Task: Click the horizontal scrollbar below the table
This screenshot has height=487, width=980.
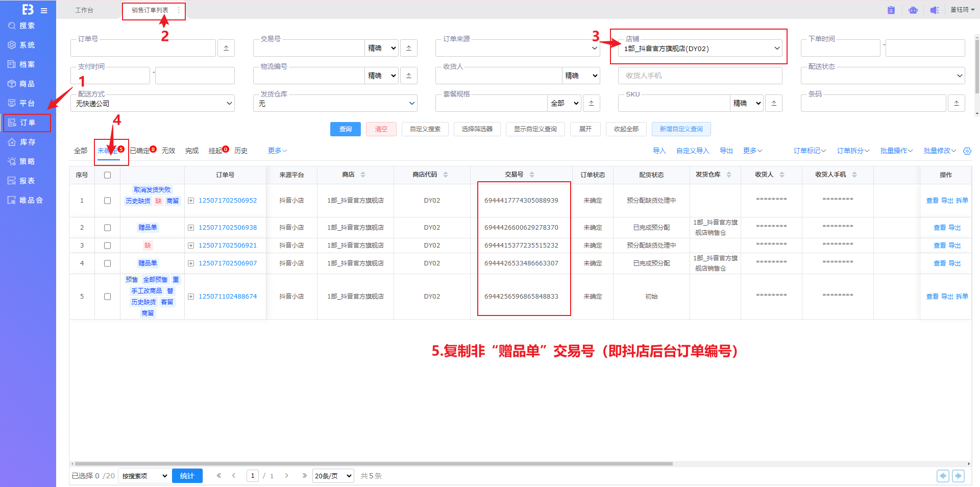Action: 373,464
